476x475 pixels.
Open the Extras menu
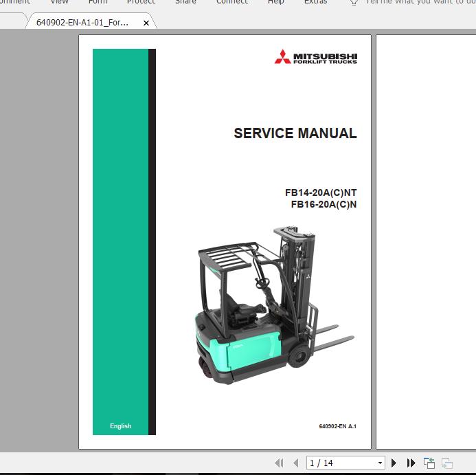(316, 1)
